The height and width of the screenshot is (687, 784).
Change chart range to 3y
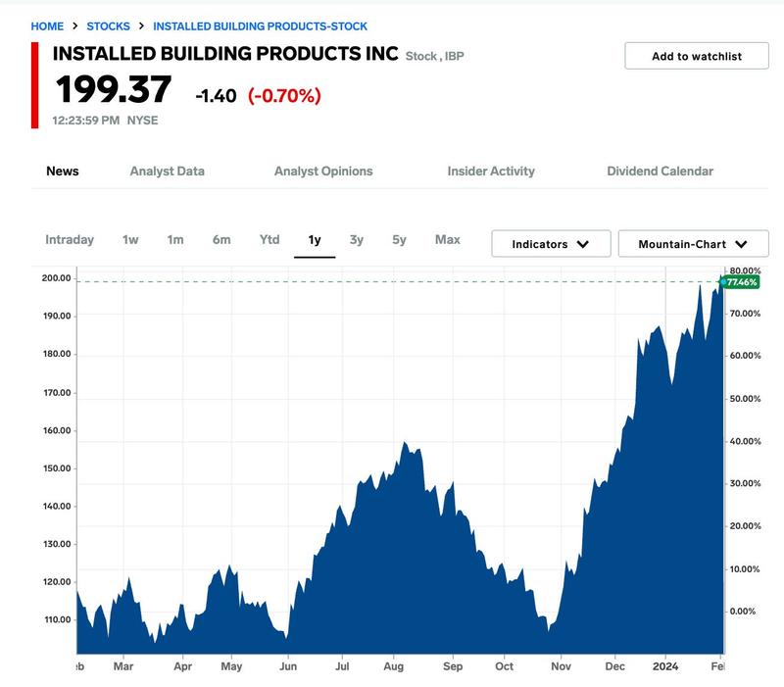(x=357, y=240)
